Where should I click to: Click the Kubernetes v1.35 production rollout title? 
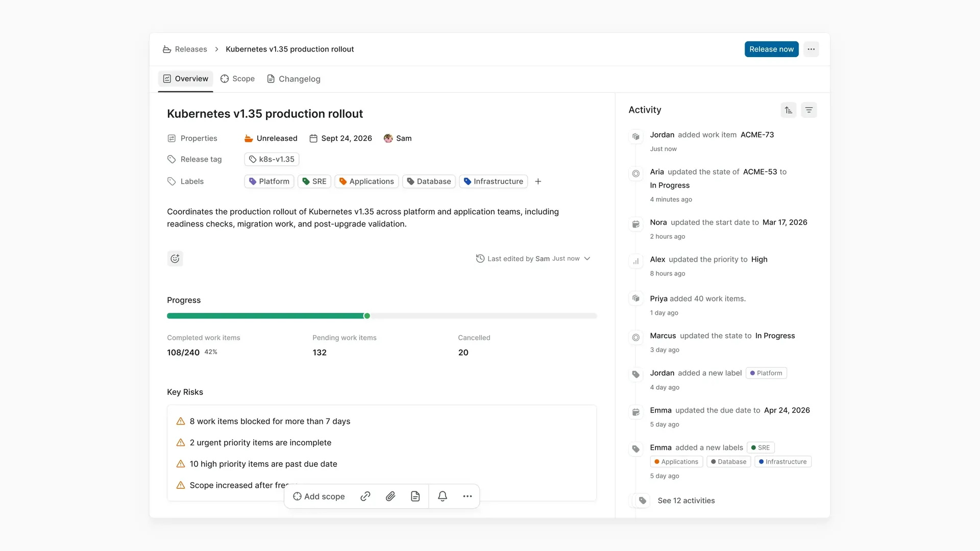(x=265, y=114)
